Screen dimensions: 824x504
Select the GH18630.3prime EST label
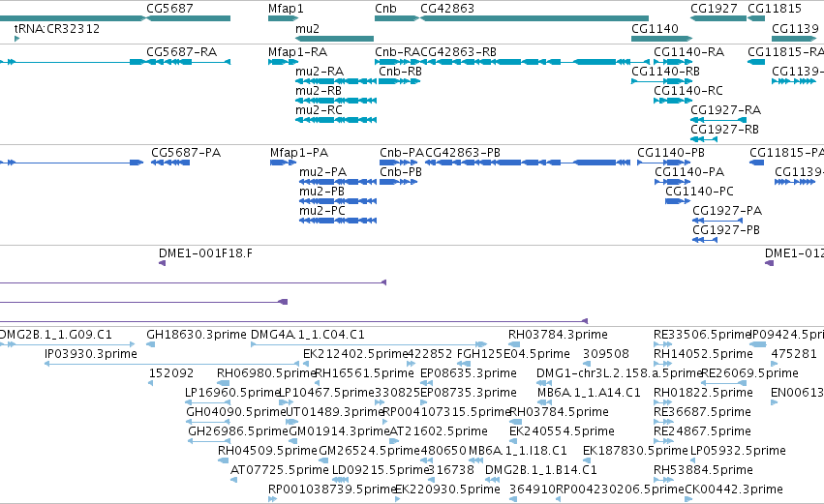[x=196, y=335]
